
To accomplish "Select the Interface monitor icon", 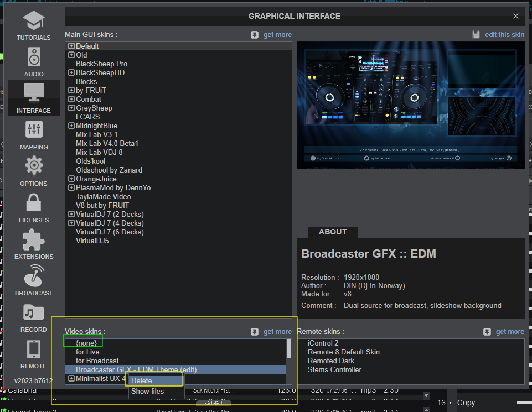I will pyautogui.click(x=34, y=93).
